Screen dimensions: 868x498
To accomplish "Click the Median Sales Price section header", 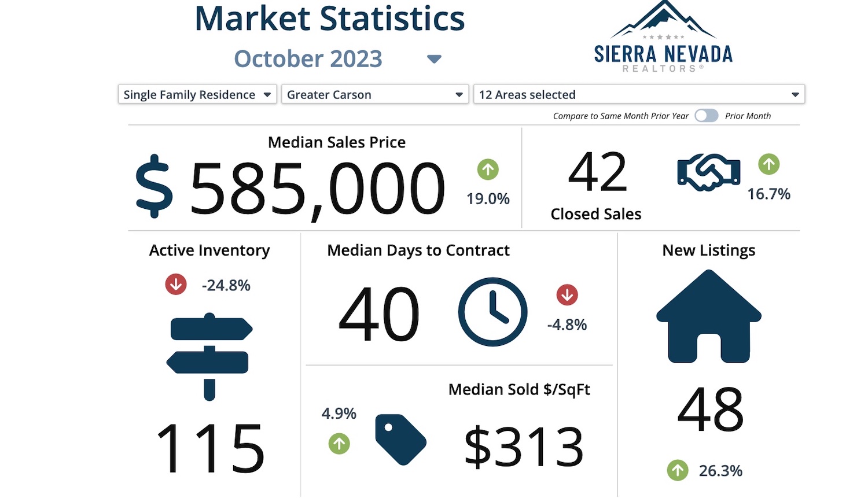I will tap(336, 142).
